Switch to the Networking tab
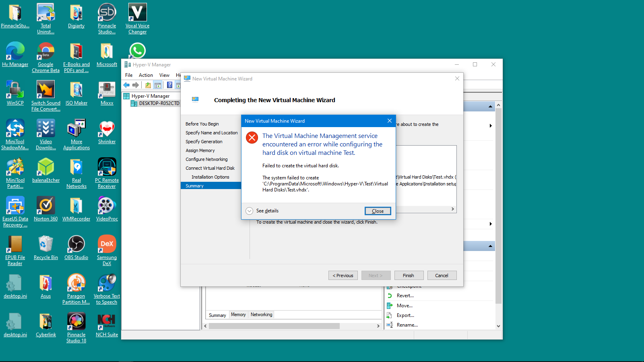Viewport: 644px width, 362px height. (261, 315)
